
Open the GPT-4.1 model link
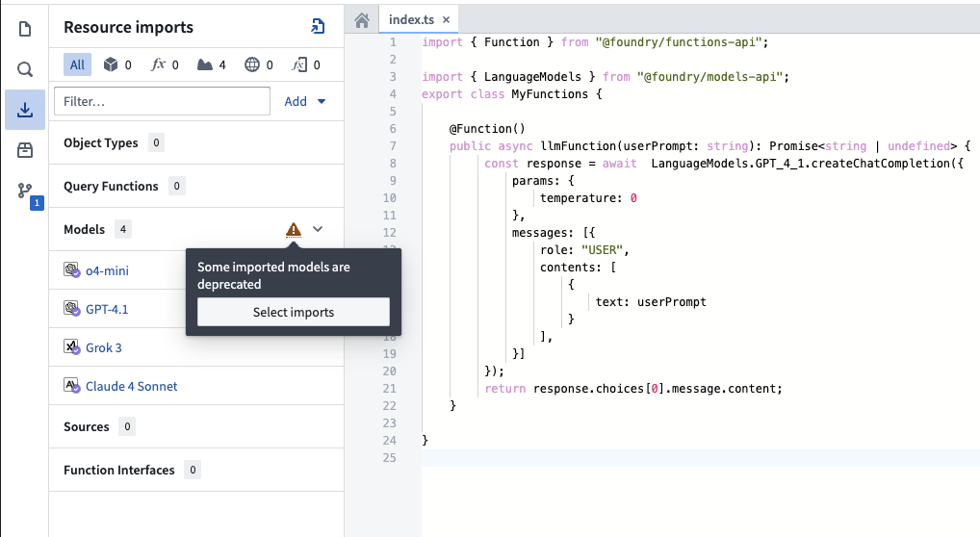click(x=107, y=309)
